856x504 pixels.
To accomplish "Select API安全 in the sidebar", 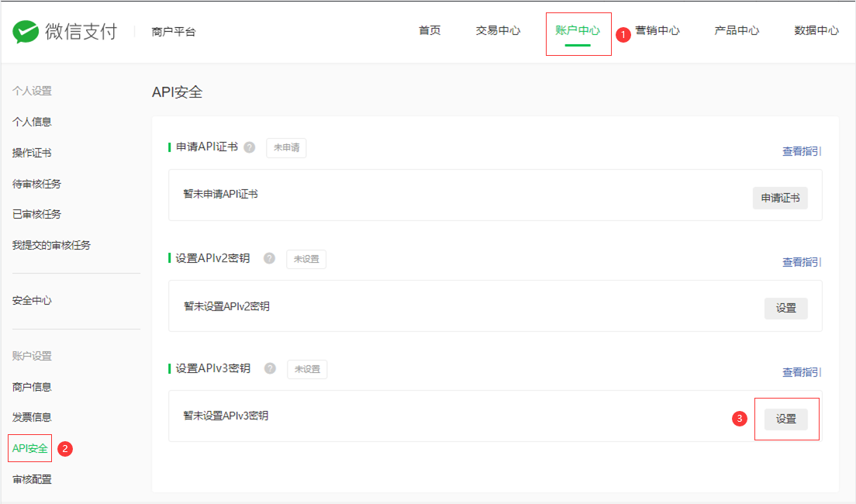I will [x=30, y=448].
